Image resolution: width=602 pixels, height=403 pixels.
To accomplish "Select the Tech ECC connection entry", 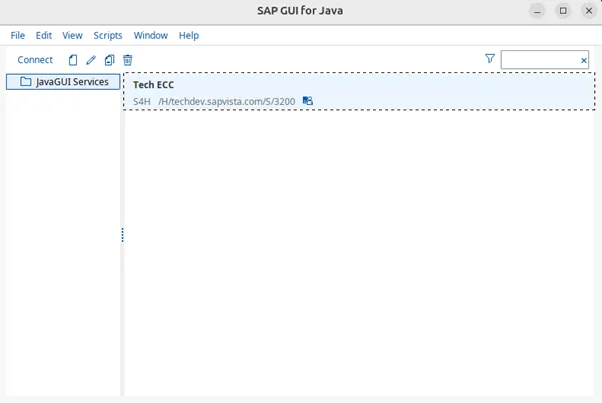I will click(359, 91).
